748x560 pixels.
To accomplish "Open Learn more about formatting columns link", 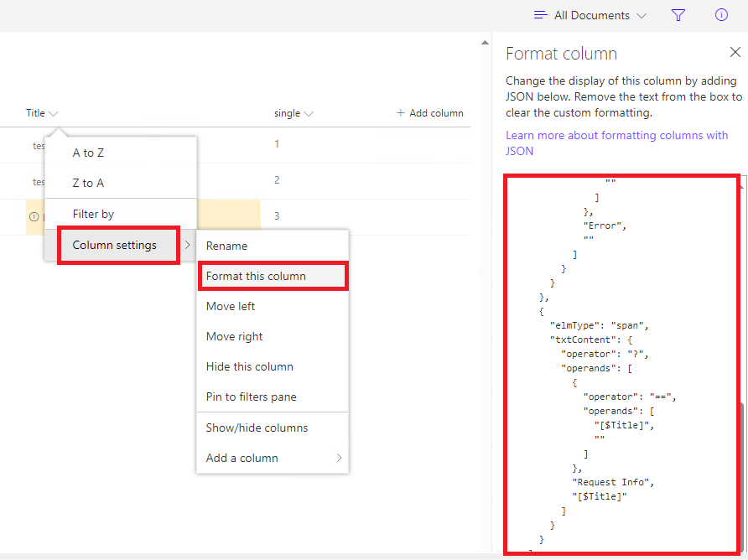I will (616, 143).
